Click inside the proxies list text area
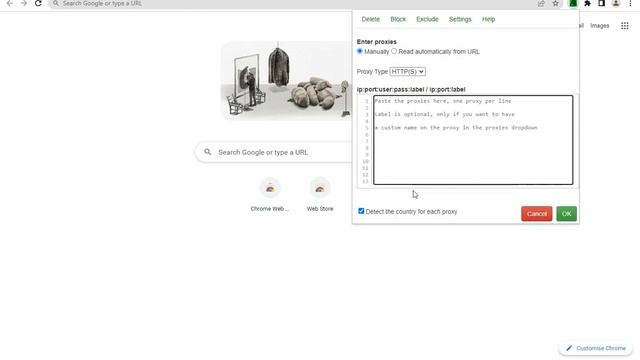This screenshot has width=640, height=360. tap(473, 140)
